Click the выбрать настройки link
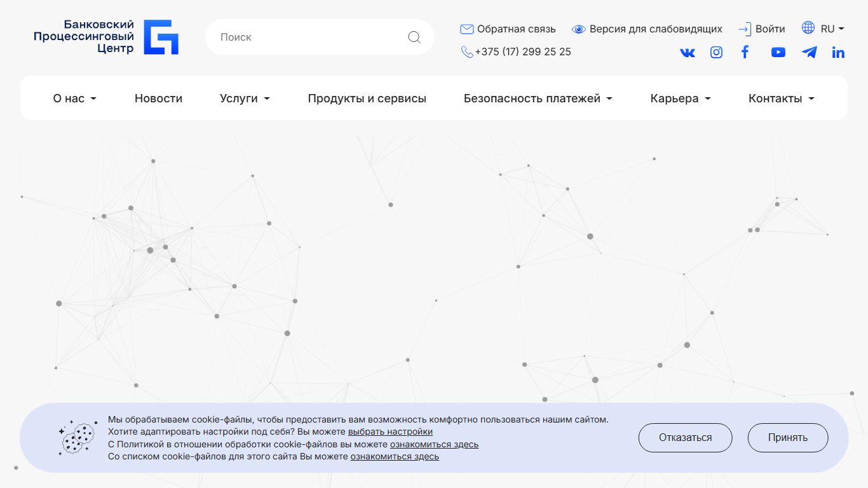The image size is (868, 488). point(390,432)
